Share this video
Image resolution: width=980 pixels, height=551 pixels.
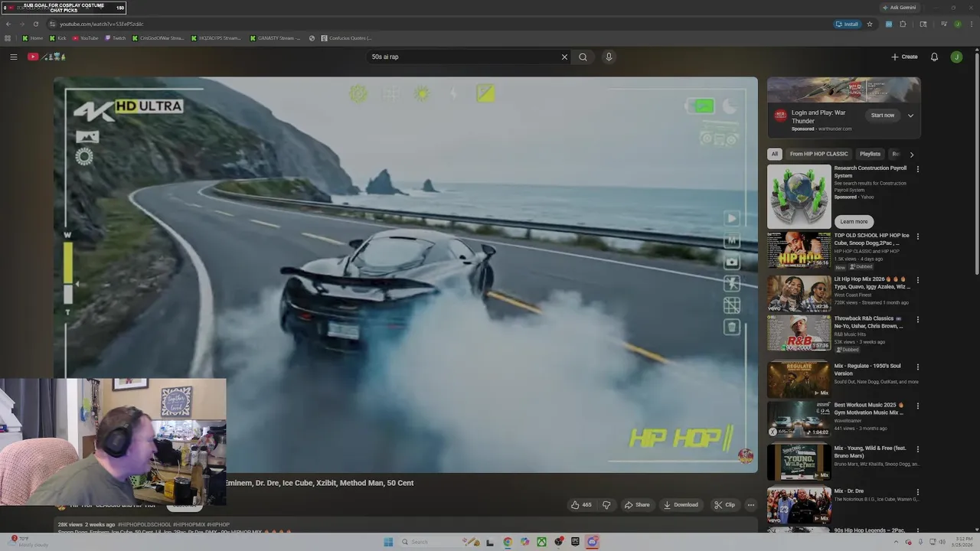coord(637,504)
